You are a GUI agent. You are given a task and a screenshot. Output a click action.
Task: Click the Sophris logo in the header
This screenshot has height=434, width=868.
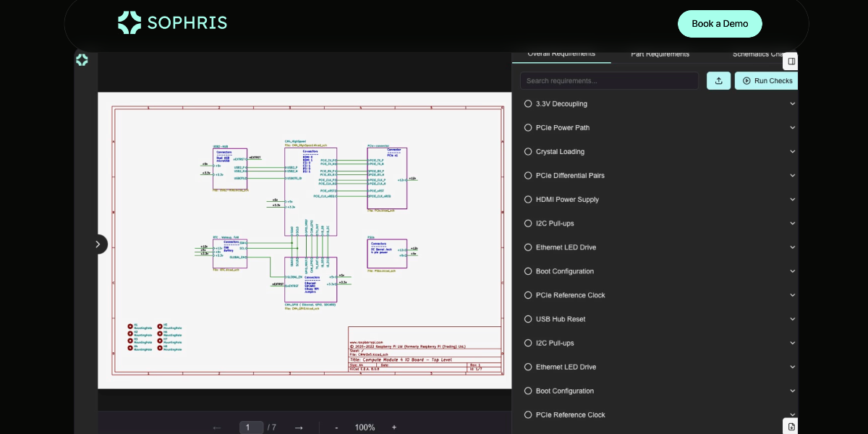click(x=172, y=23)
